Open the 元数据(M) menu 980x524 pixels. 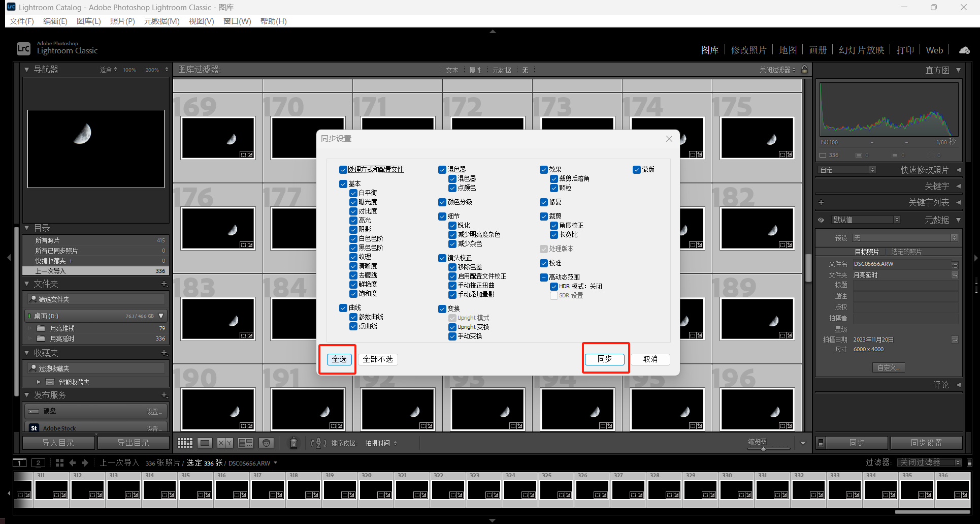click(x=162, y=21)
